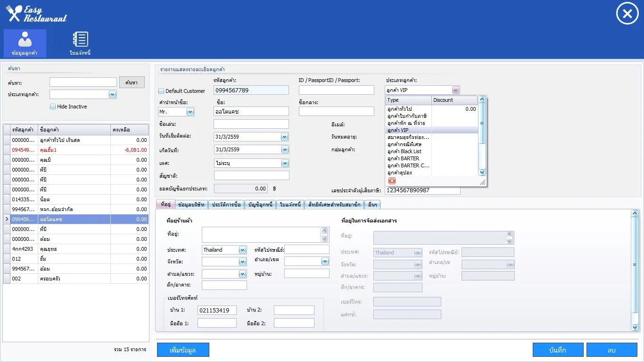Image resolution: width=644 pixels, height=362 pixels.
Task: Click the ลบ delete button
Action: click(612, 350)
